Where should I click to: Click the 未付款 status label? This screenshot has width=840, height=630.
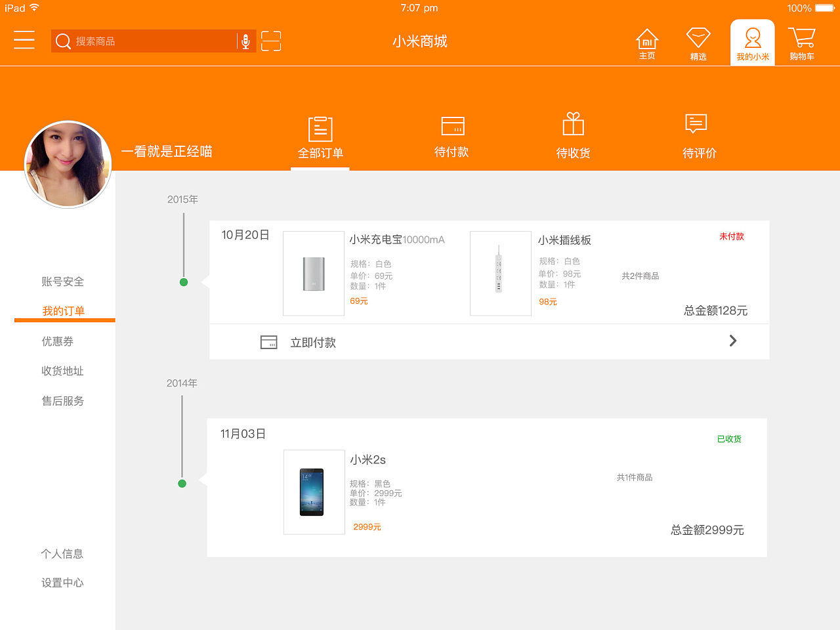(x=732, y=236)
